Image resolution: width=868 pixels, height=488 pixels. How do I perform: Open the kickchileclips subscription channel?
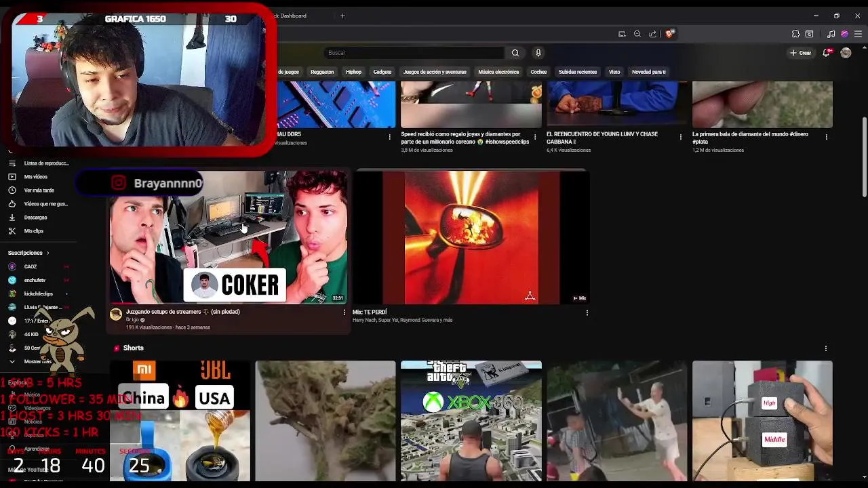tap(38, 293)
